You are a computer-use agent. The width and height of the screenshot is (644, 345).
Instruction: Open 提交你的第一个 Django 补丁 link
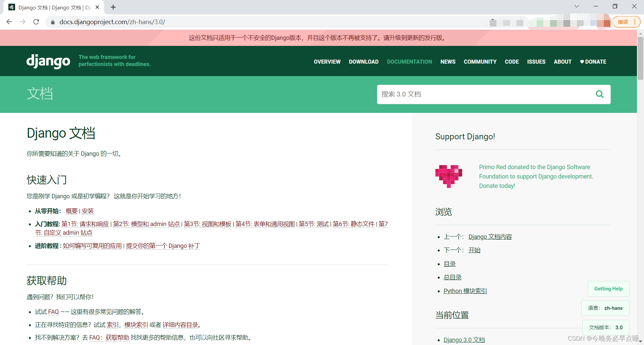163,246
